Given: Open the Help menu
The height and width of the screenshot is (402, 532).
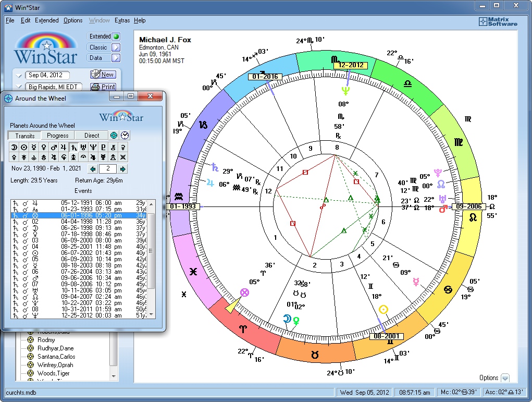Looking at the screenshot, I should [140, 20].
